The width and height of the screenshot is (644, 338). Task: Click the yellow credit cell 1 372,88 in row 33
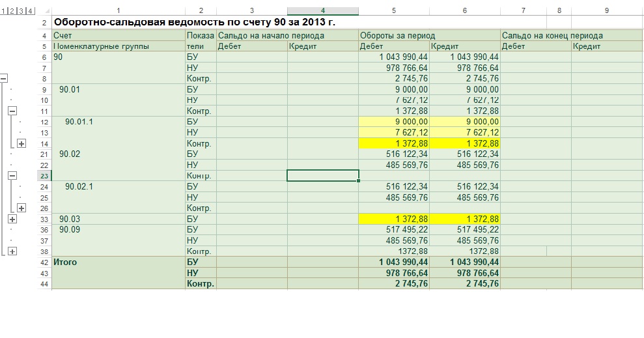pos(464,219)
